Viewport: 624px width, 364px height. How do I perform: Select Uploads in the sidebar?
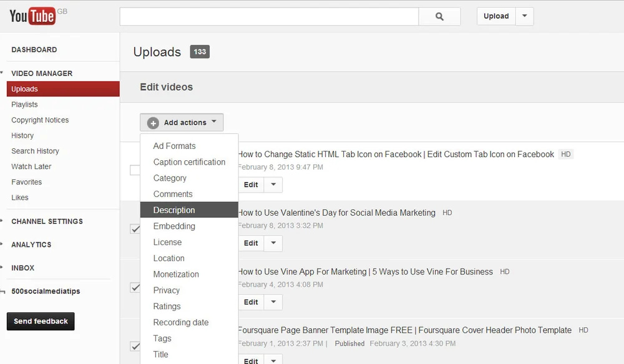click(x=63, y=89)
